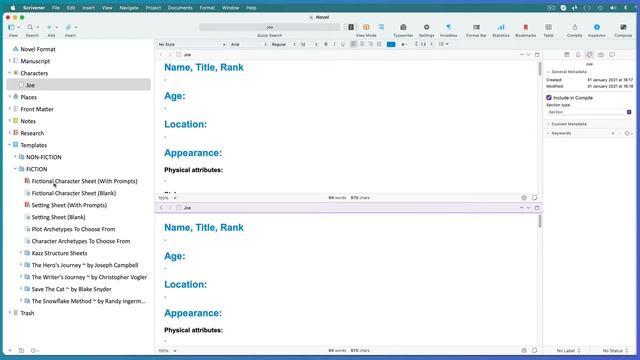This screenshot has width=640, height=360.
Task: Click the Quick Search field
Action: [269, 27]
